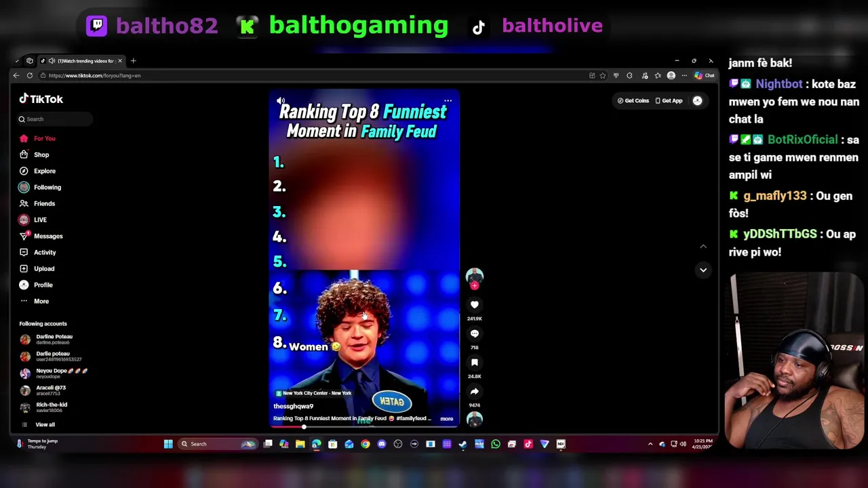Seek on the video progress bar

coord(364,427)
